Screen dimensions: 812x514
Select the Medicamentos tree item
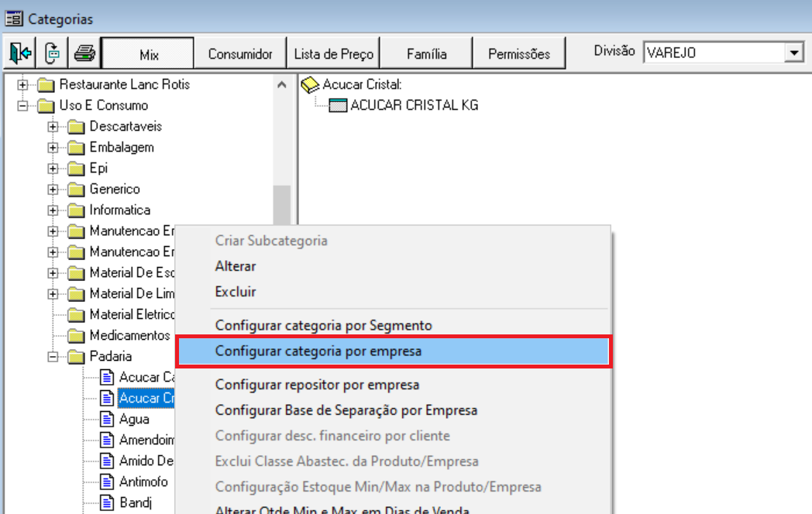click(129, 335)
